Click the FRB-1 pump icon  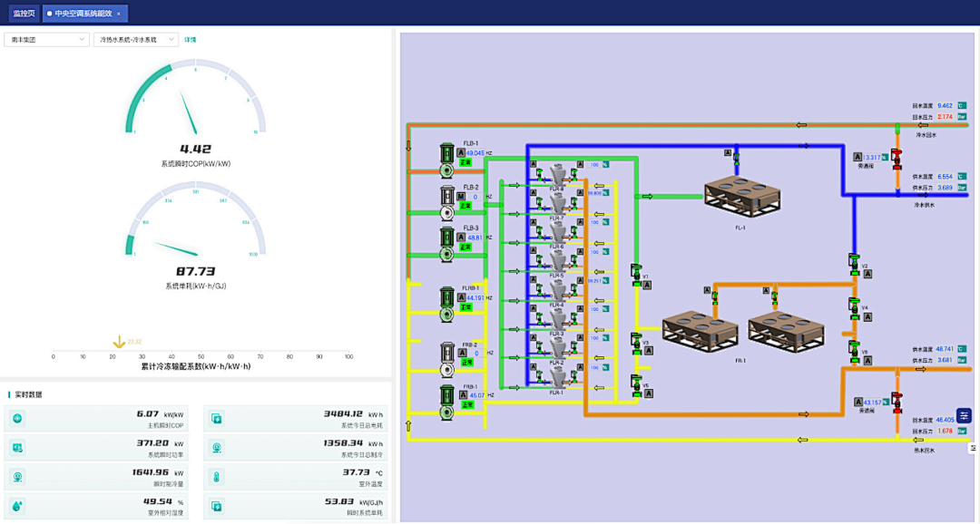446,403
